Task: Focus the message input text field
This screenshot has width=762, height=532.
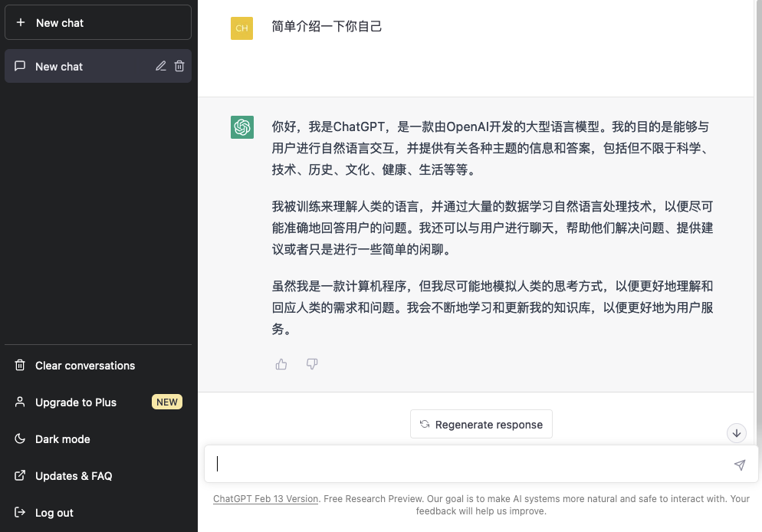Action: tap(468, 464)
